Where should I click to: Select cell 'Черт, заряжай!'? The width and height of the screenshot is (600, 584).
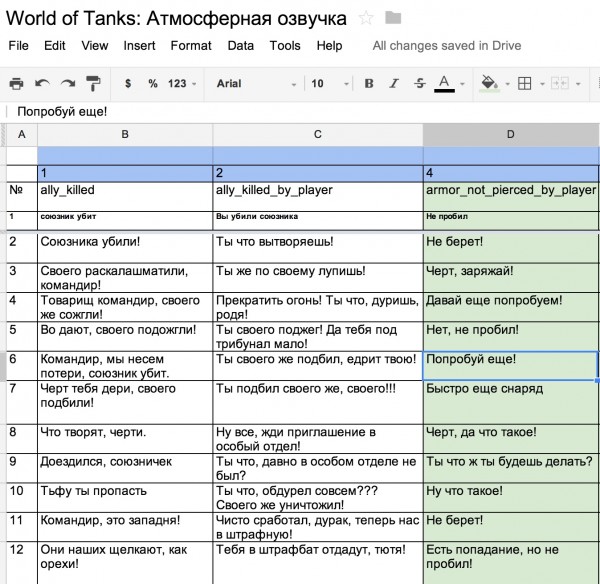point(511,277)
